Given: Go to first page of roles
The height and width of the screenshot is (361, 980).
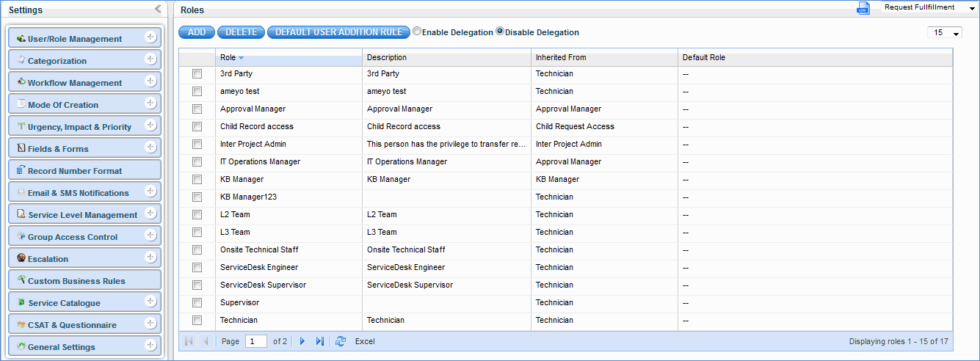Looking at the screenshot, I should [x=189, y=341].
